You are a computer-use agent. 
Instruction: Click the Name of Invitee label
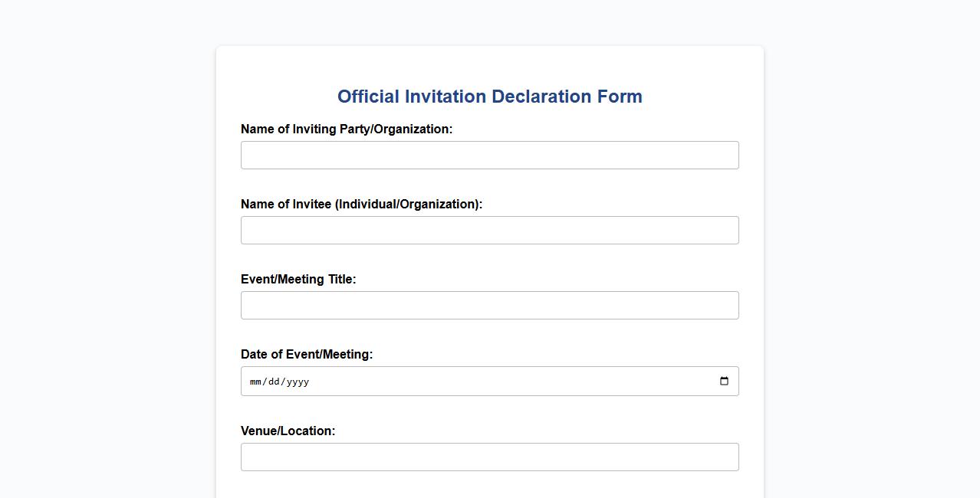click(361, 204)
